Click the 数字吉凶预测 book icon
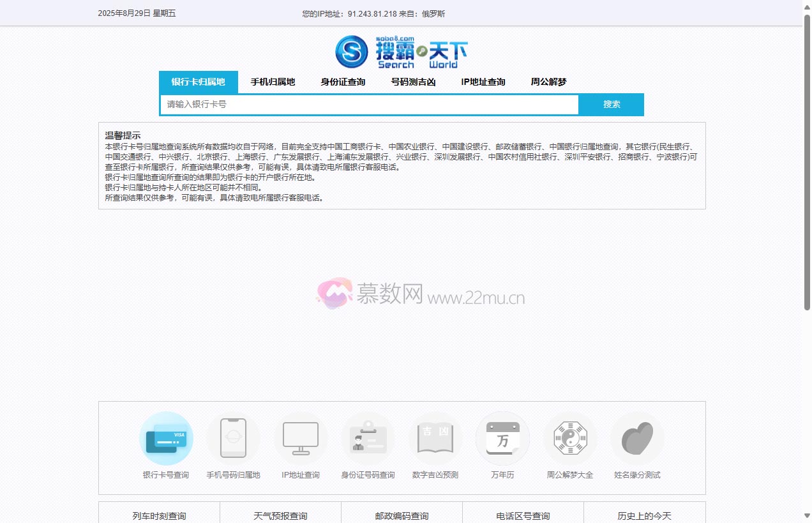812x523 pixels. [435, 439]
